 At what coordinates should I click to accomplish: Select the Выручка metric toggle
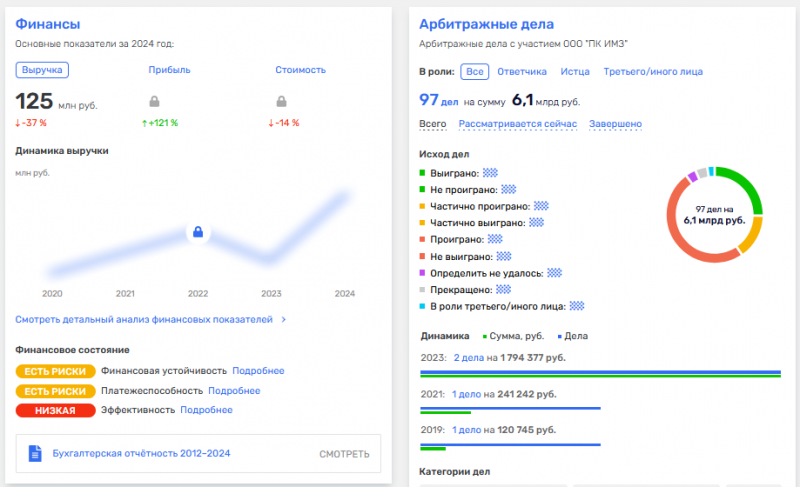[x=42, y=70]
